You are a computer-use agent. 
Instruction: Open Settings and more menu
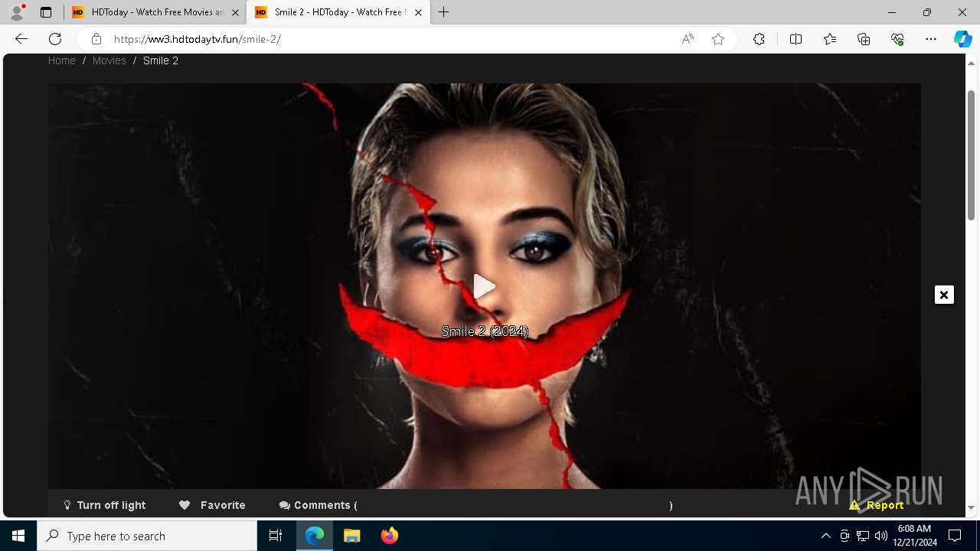pyautogui.click(x=931, y=39)
